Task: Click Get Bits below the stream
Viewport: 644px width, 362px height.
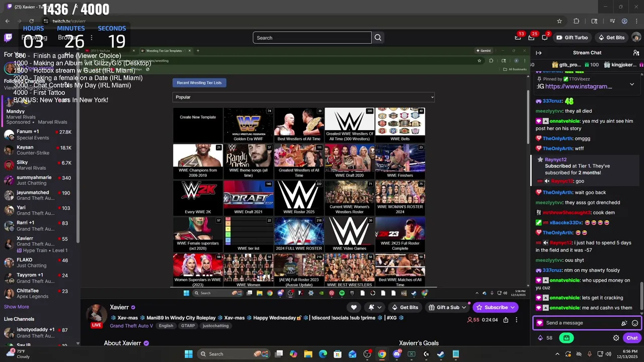Action: coord(405,307)
